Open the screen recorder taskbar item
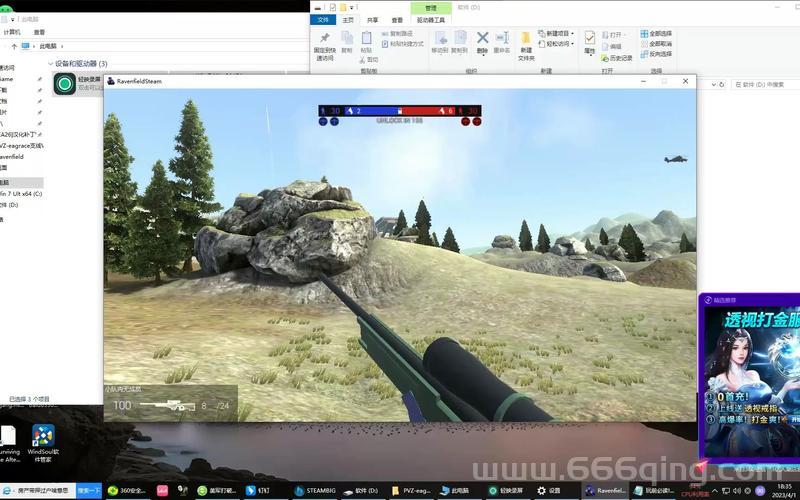This screenshot has height=500, width=800. [507, 491]
